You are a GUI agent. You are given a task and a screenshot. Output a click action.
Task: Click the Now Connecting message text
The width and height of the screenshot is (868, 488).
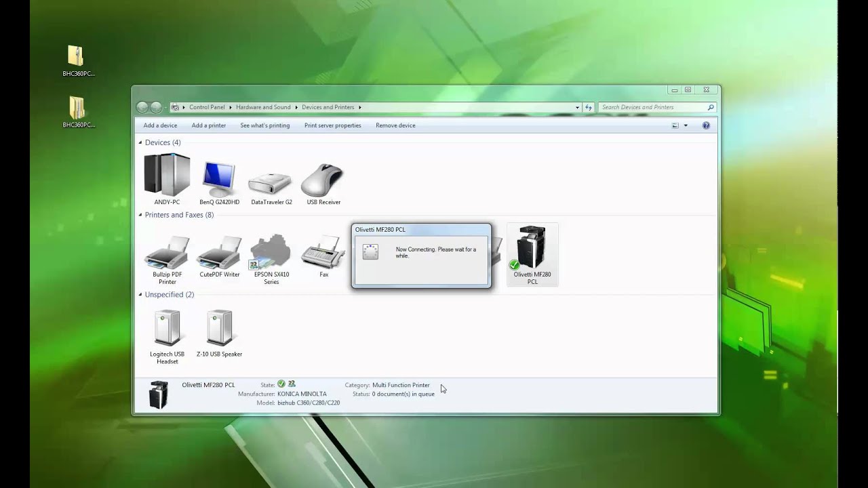435,252
